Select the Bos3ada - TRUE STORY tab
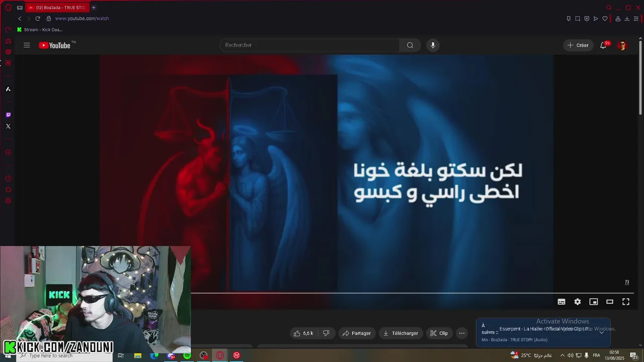Image resolution: width=644 pixels, height=362 pixels. pos(56,8)
